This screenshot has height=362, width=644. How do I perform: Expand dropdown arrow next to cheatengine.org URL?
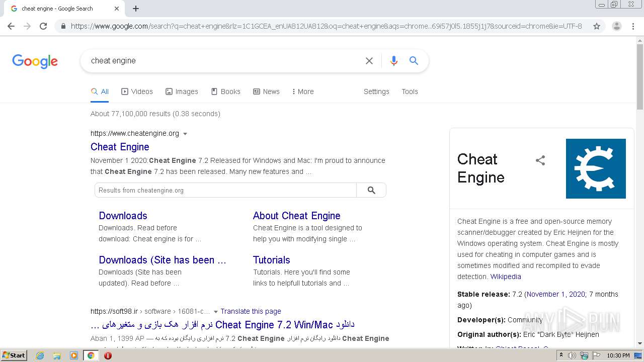(x=185, y=134)
